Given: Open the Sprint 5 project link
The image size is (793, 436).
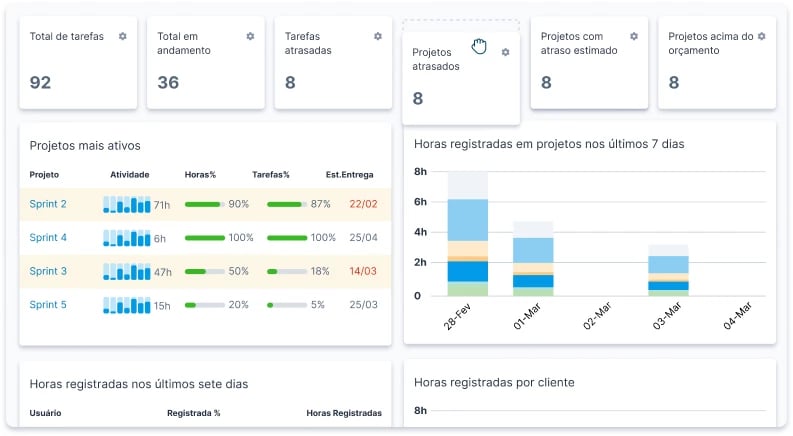Looking at the screenshot, I should point(48,305).
